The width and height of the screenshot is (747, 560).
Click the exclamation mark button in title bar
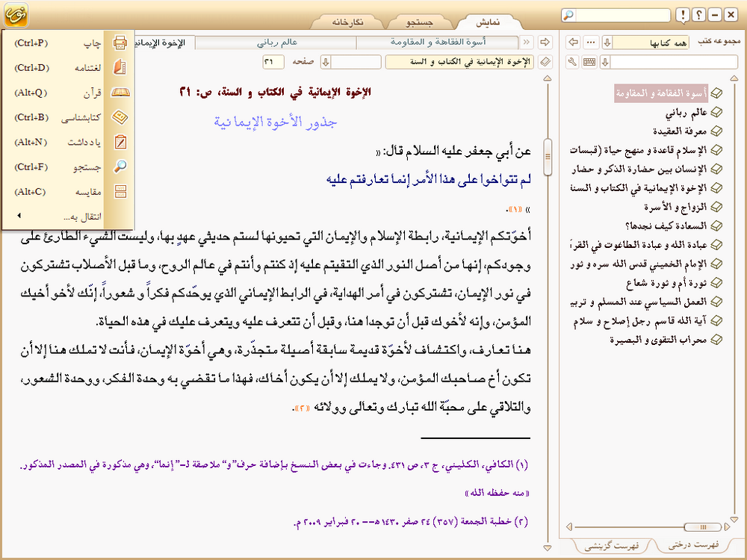click(684, 15)
